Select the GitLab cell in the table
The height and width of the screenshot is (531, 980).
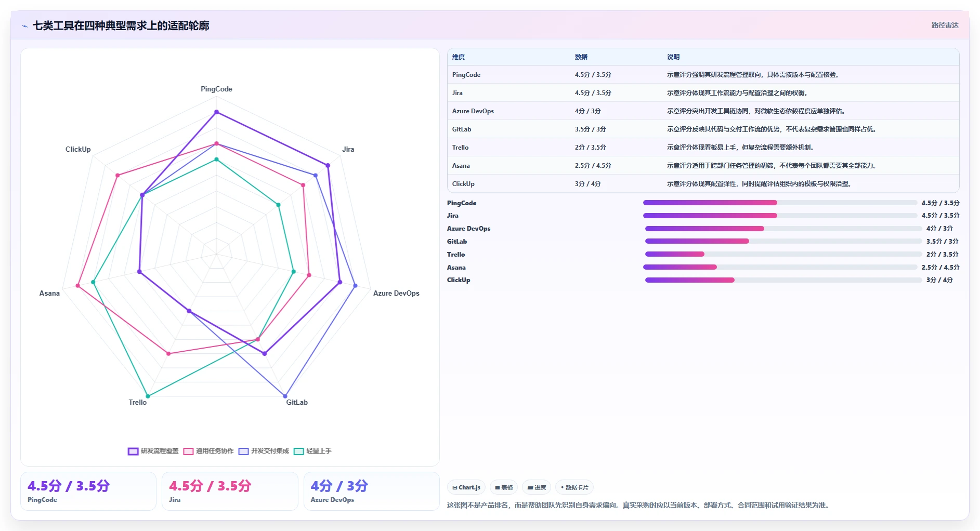pos(462,129)
